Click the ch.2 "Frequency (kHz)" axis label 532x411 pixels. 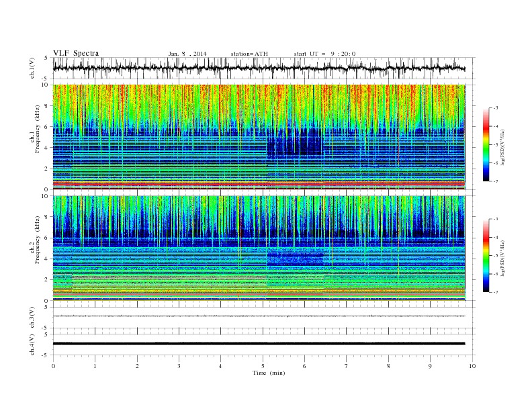[38, 239]
